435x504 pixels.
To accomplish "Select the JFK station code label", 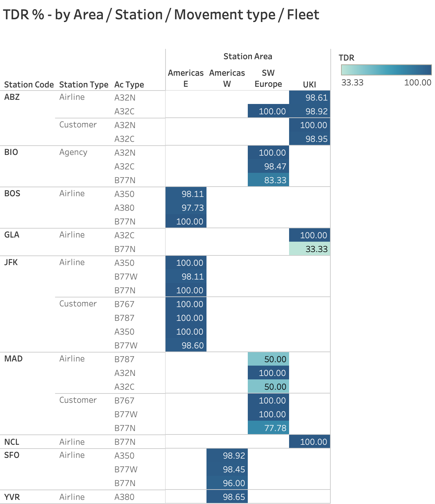I will [11, 262].
